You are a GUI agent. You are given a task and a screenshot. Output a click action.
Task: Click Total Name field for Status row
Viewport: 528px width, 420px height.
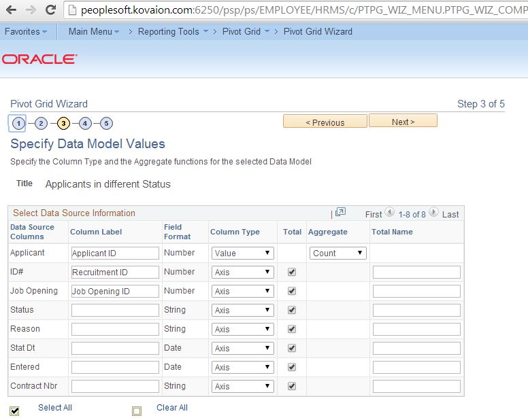[416, 311]
